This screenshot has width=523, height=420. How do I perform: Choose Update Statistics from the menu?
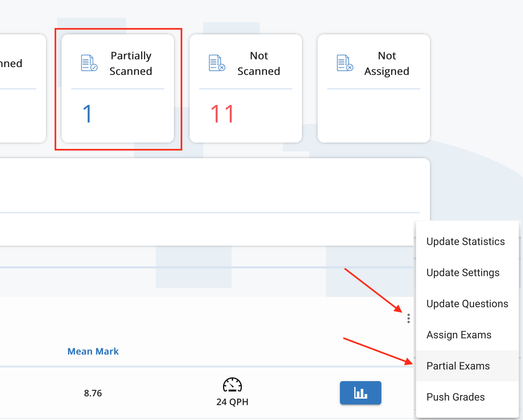click(x=467, y=241)
